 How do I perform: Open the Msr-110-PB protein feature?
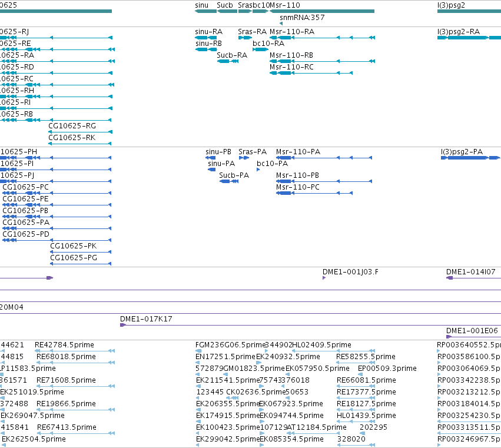324,181
